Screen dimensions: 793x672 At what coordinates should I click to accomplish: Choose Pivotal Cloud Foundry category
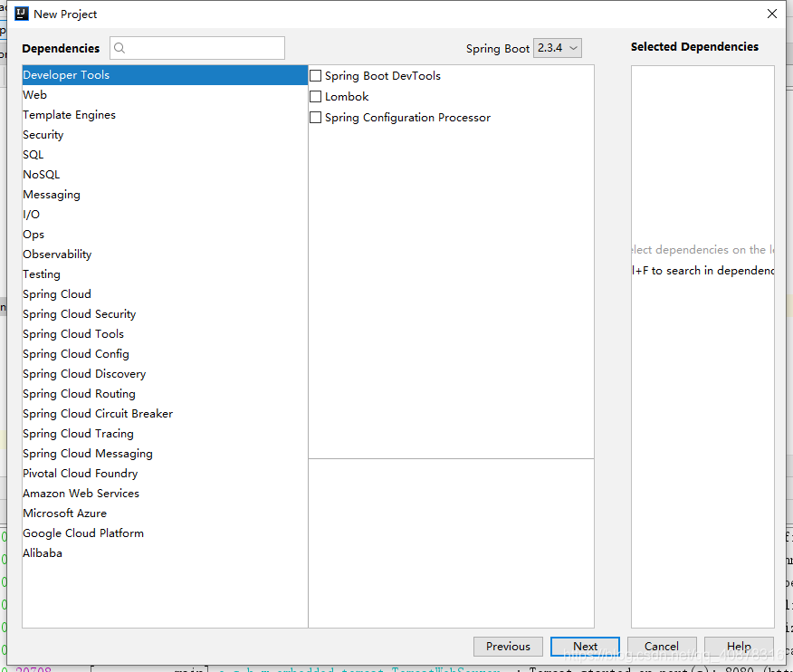(165, 473)
